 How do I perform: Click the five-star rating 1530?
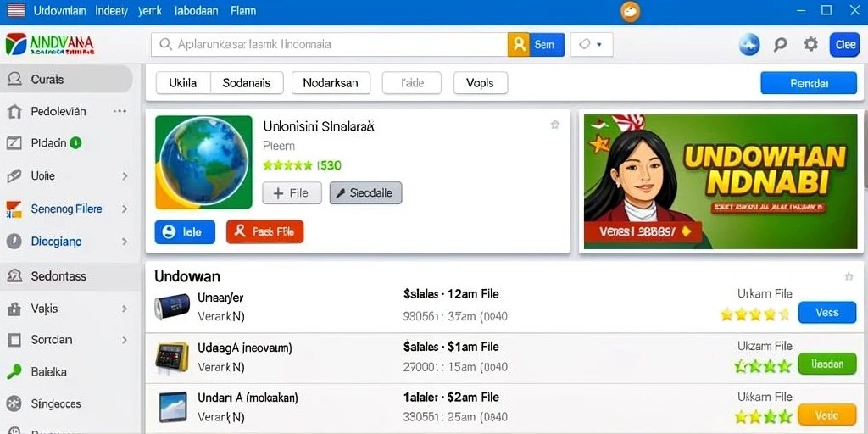pyautogui.click(x=303, y=165)
